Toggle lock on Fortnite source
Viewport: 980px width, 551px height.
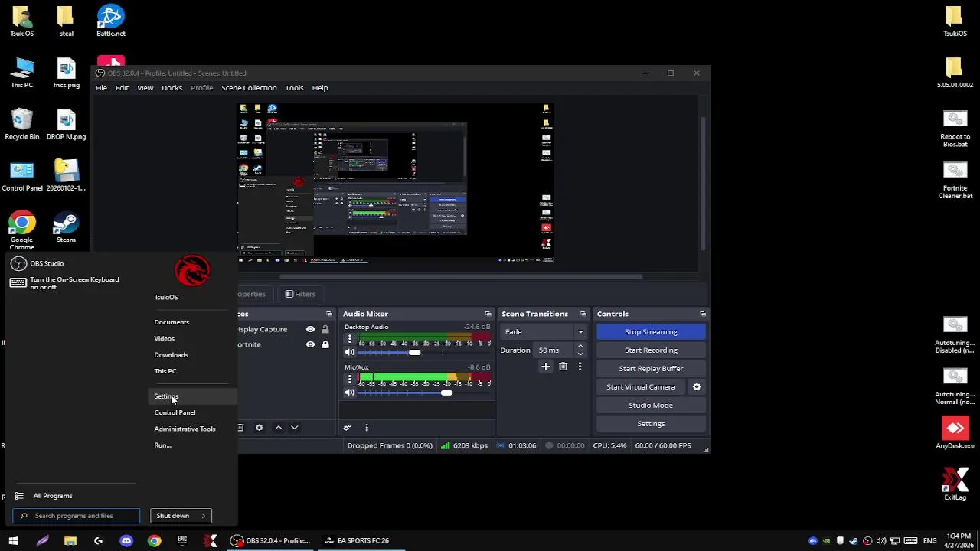click(x=325, y=344)
